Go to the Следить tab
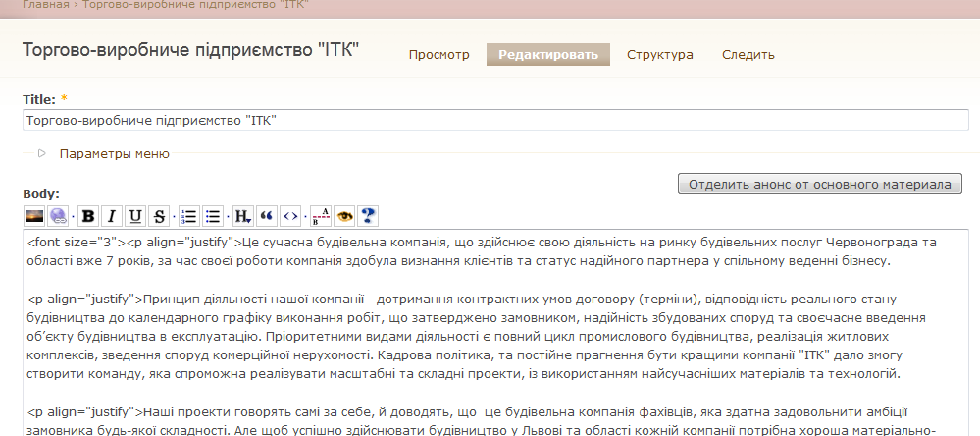 coord(748,55)
